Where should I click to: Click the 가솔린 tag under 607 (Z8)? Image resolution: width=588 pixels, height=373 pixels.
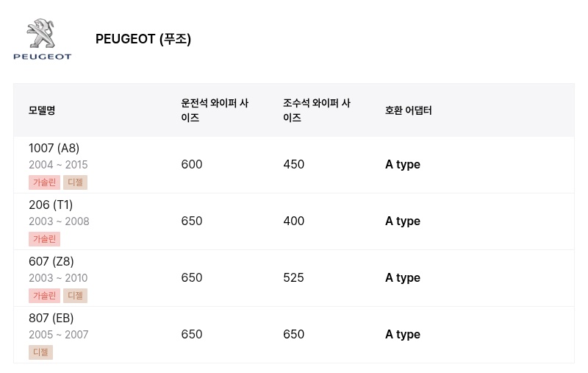pos(44,296)
